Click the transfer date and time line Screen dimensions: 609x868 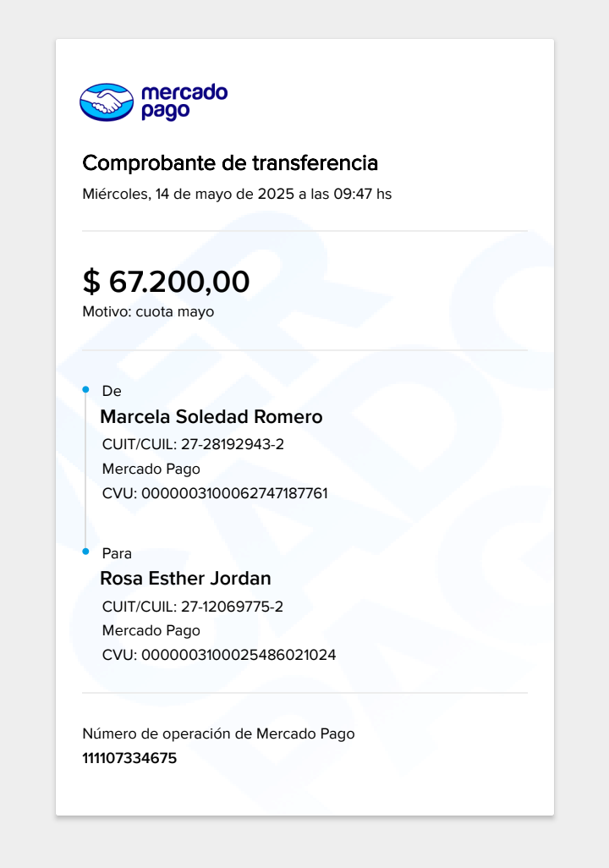coord(237,194)
